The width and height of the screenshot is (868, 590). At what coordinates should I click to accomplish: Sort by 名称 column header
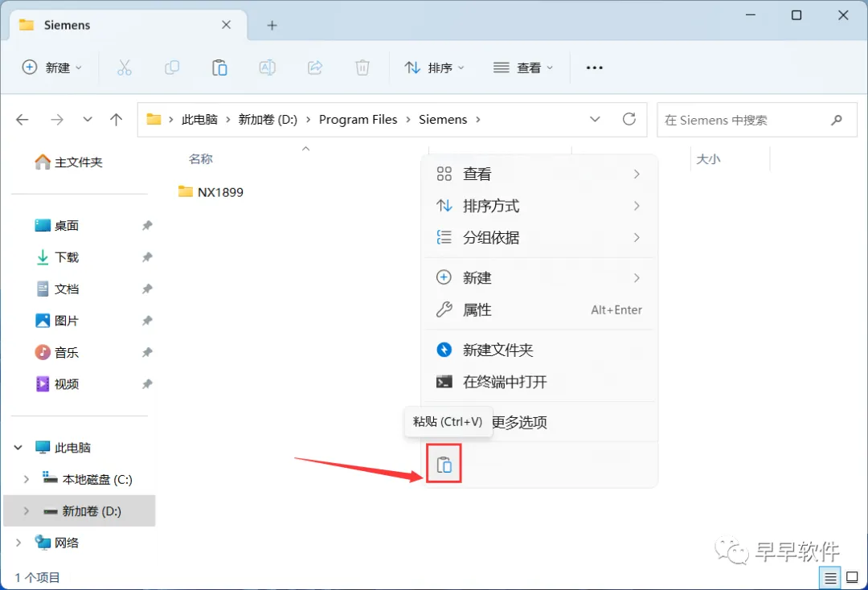(x=200, y=159)
